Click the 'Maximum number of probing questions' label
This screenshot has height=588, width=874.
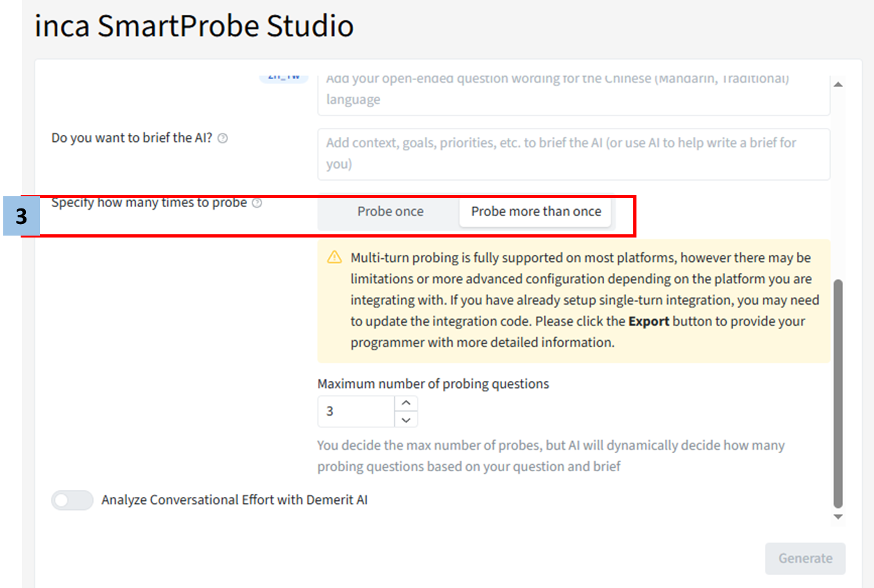click(x=433, y=384)
